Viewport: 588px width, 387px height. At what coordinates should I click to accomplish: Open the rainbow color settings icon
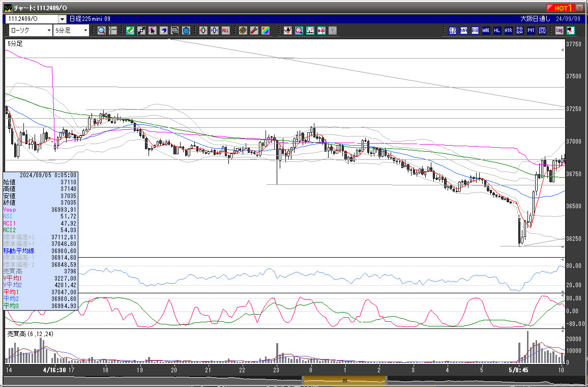[266, 31]
